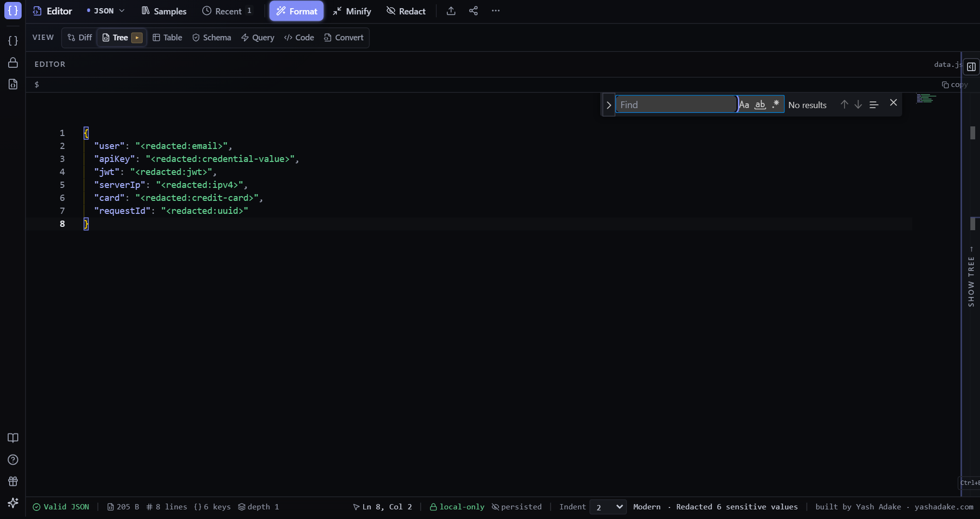Open the more options ellipsis menu
The height and width of the screenshot is (519, 980).
496,11
